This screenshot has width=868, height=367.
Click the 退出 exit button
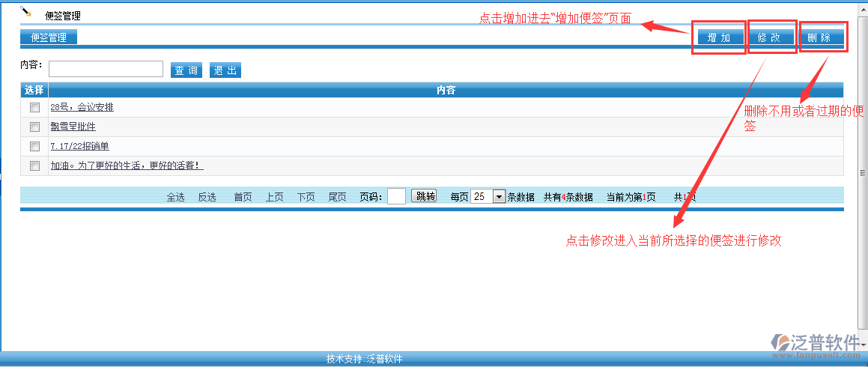tap(225, 70)
